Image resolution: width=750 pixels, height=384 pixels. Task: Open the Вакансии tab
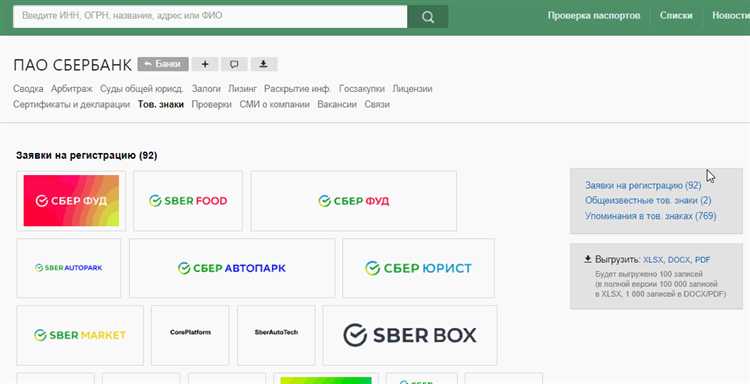(337, 104)
